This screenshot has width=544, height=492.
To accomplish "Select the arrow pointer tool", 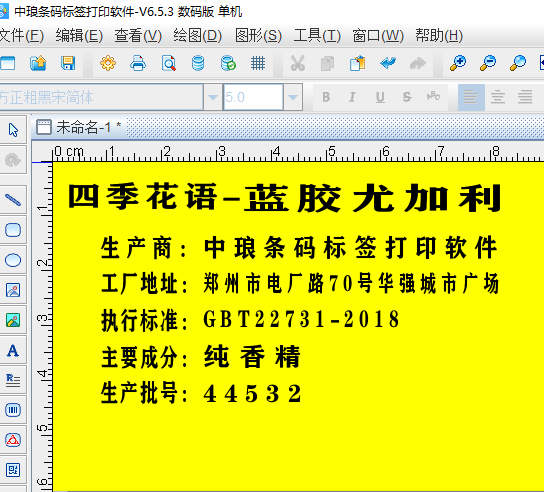I will [13, 130].
